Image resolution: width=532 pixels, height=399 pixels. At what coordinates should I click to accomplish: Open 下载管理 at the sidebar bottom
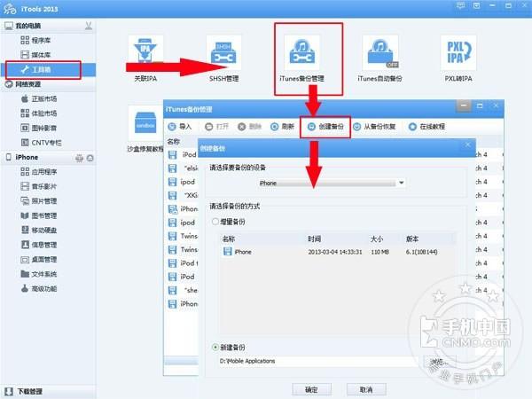(x=24, y=392)
